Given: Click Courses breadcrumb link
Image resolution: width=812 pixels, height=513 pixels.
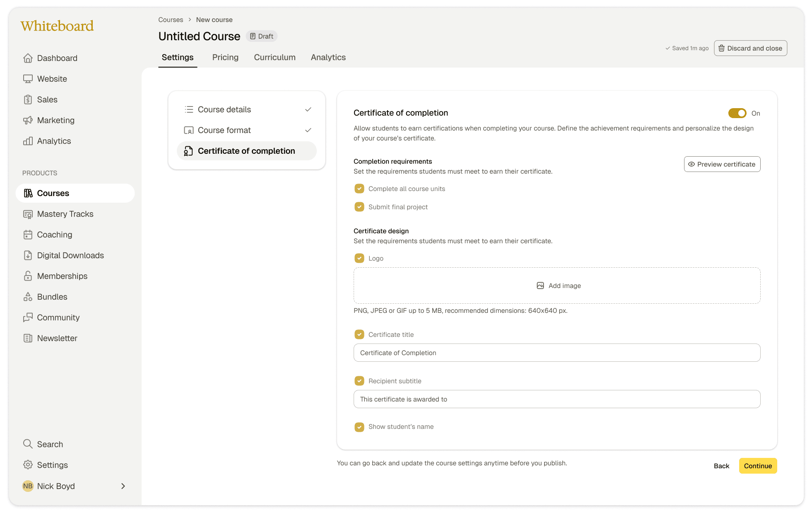Looking at the screenshot, I should click(171, 19).
